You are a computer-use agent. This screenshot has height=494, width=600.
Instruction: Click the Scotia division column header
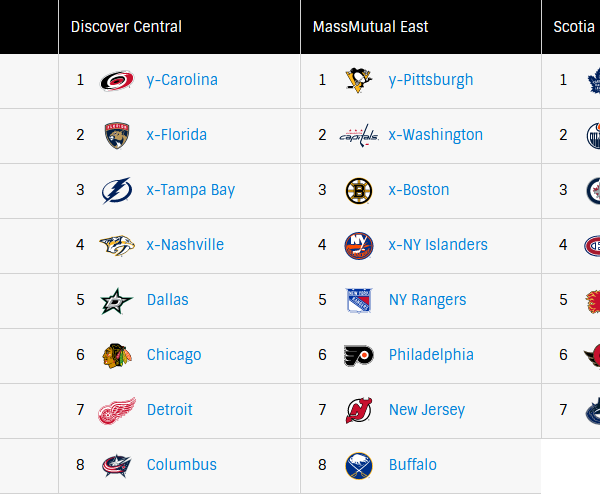click(574, 26)
